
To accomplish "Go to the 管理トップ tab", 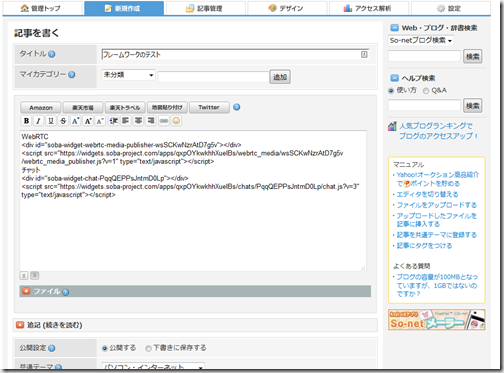I will pyautogui.click(x=42, y=8).
